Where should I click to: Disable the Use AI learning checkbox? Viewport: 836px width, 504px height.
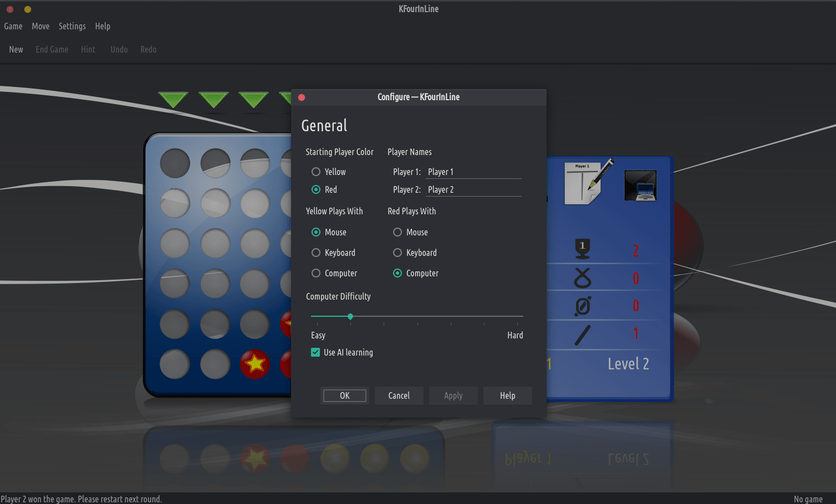[x=315, y=352]
